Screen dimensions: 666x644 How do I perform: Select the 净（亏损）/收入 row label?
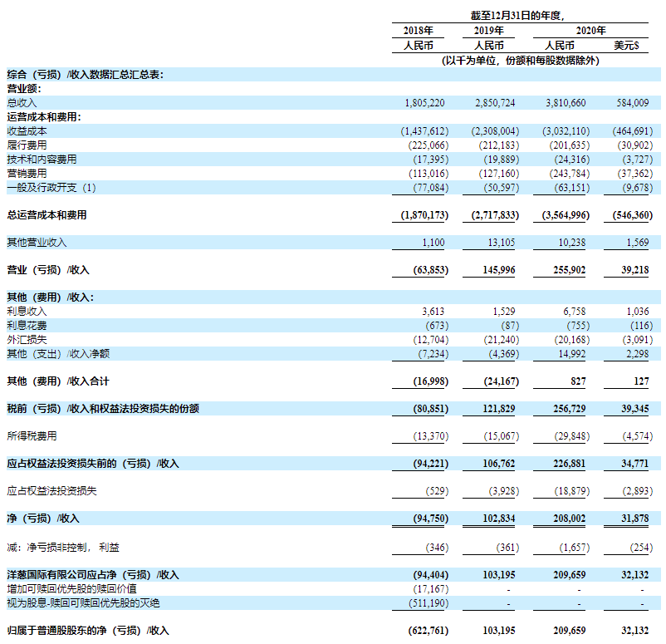click(x=43, y=519)
